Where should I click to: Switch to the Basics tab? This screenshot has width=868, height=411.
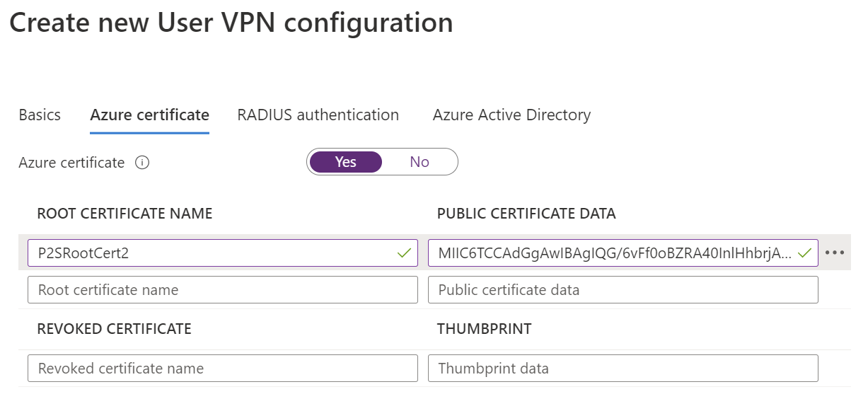click(x=40, y=115)
